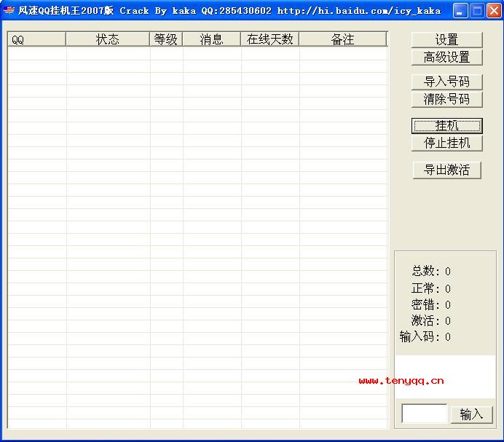
Task: Minimize the application window
Action: coord(460,11)
